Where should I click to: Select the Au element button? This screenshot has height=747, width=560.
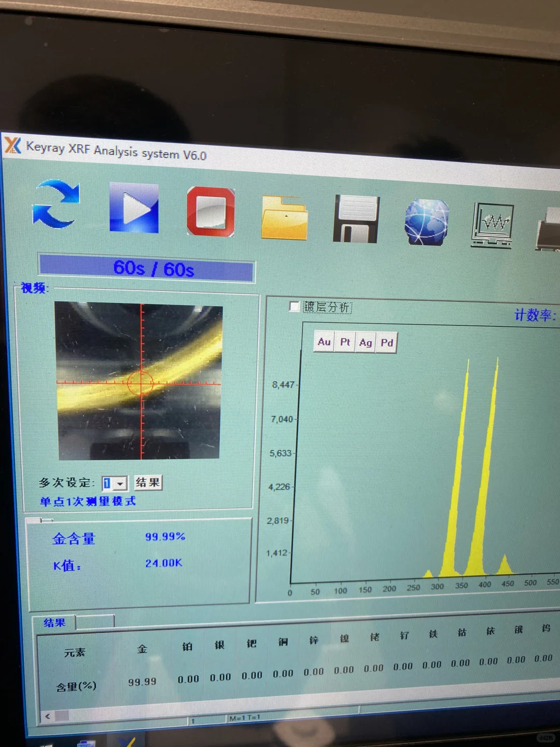pos(324,342)
